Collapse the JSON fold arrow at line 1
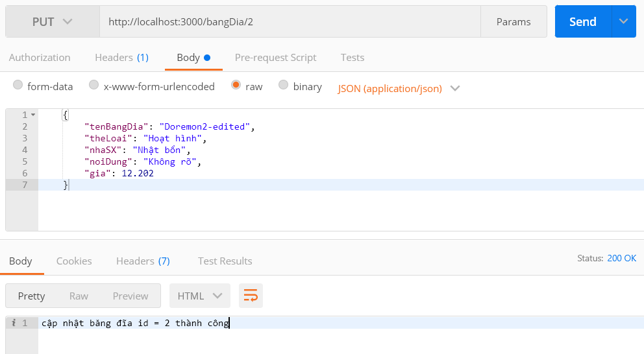644x354 pixels. [x=33, y=115]
